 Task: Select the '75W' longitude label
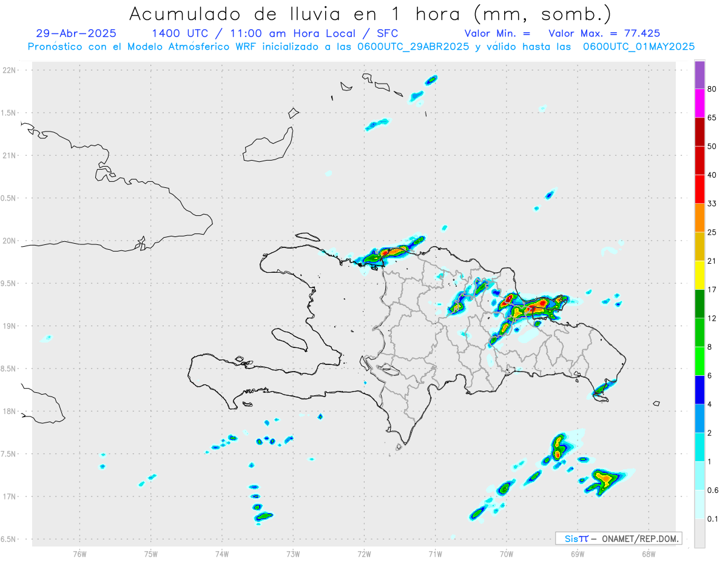pos(151,554)
